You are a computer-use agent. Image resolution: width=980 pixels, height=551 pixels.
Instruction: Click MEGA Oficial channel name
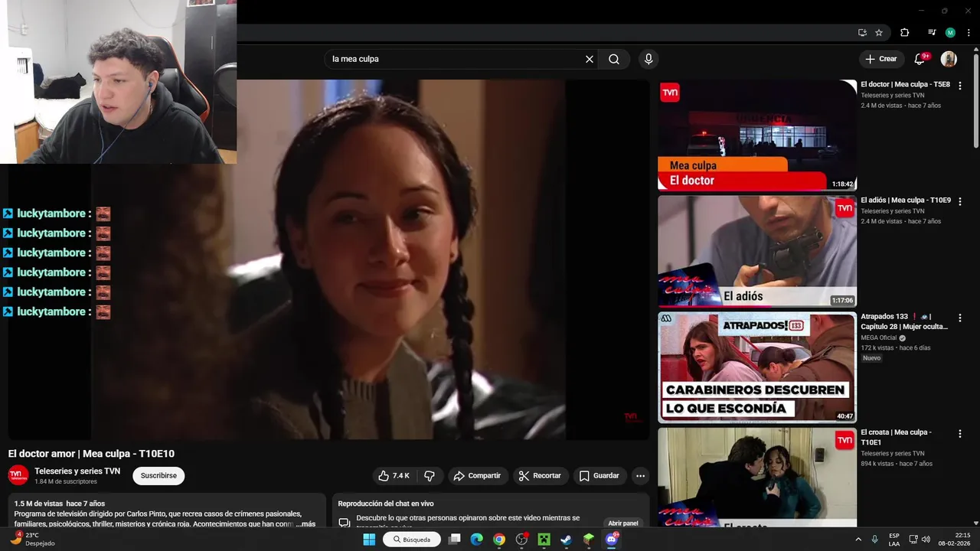pyautogui.click(x=878, y=337)
